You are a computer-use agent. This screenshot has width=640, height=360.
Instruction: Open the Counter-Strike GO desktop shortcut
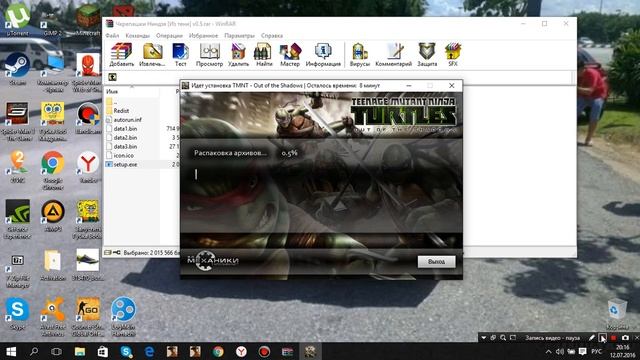tap(88, 317)
